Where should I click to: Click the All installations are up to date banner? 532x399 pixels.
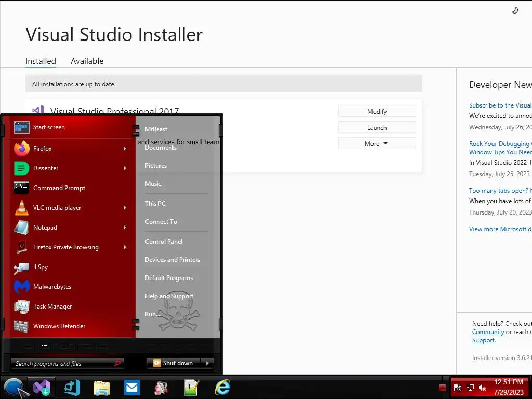pos(224,84)
